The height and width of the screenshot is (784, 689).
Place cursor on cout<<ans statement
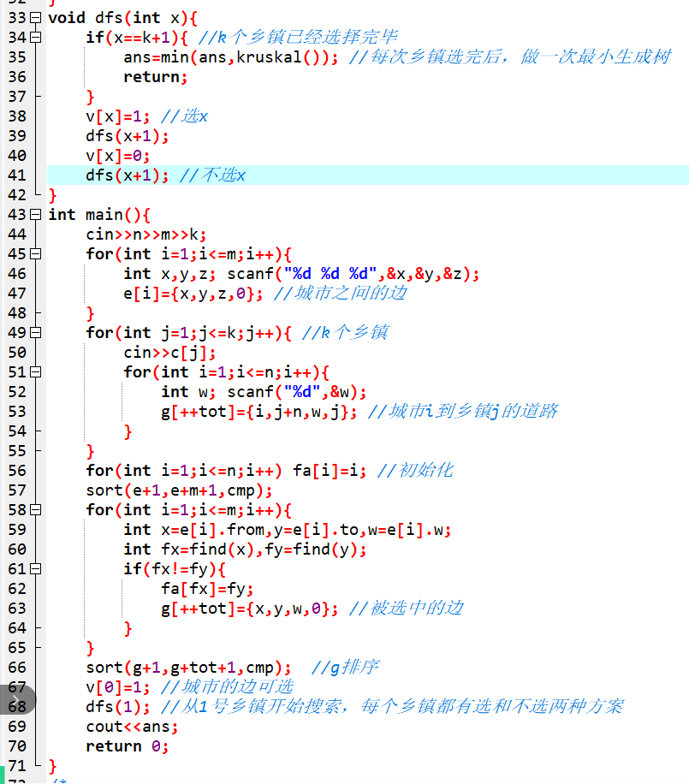(132, 727)
